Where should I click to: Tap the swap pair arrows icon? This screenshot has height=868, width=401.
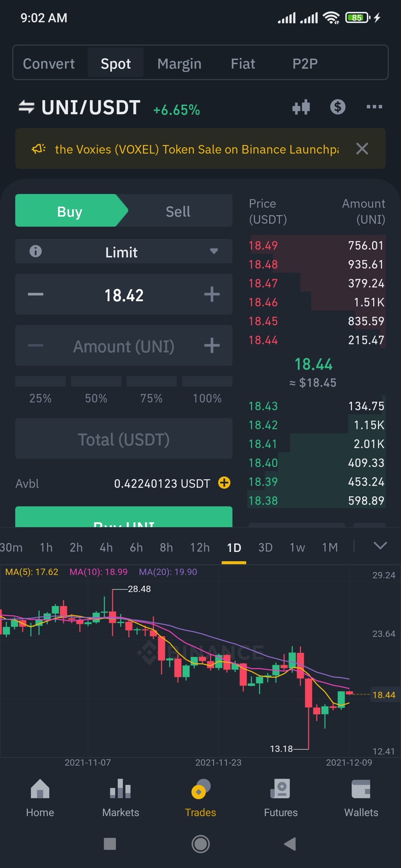pos(26,107)
